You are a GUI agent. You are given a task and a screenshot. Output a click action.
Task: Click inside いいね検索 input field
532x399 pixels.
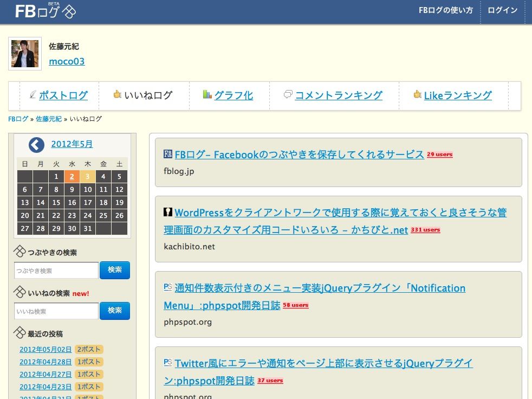pyautogui.click(x=56, y=311)
